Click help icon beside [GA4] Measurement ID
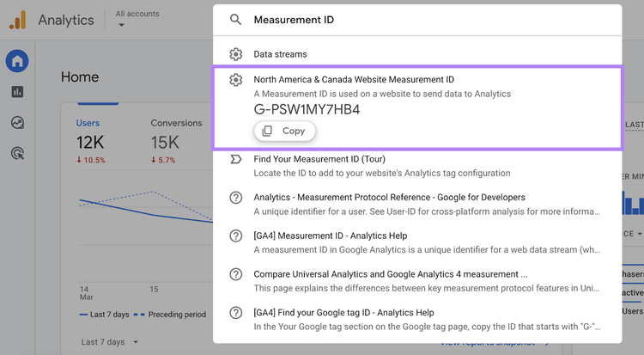The height and width of the screenshot is (355, 644). [x=236, y=236]
